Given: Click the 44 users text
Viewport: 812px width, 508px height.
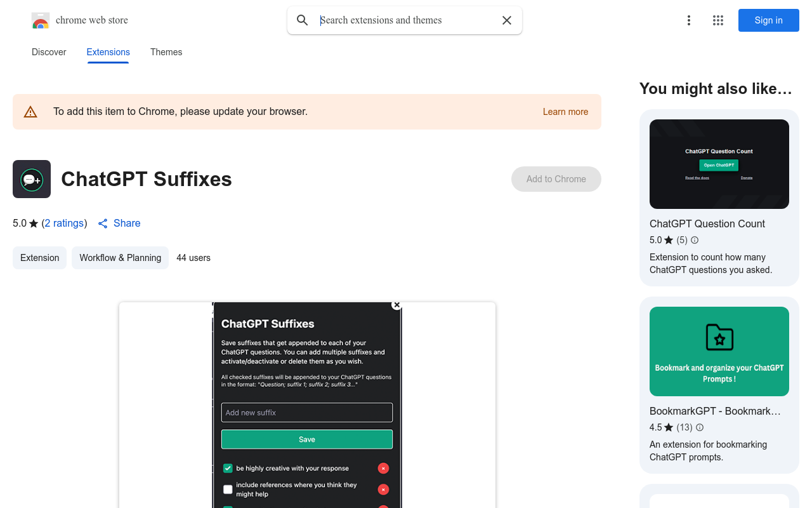Looking at the screenshot, I should (193, 258).
